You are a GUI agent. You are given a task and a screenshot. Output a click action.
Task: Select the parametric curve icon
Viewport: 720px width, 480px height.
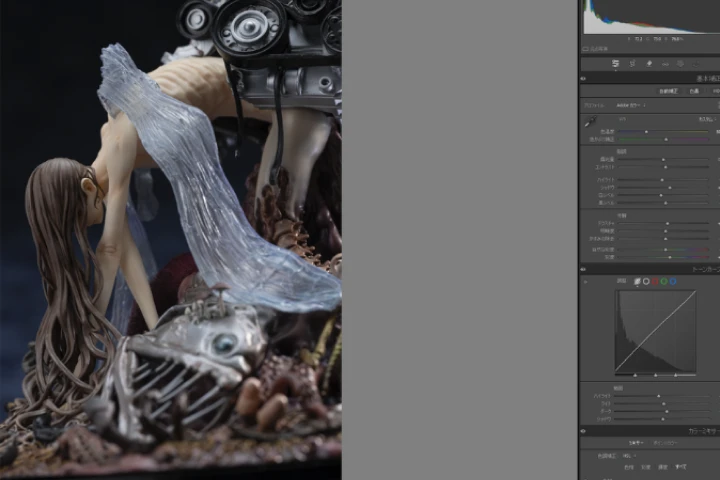pyautogui.click(x=637, y=281)
